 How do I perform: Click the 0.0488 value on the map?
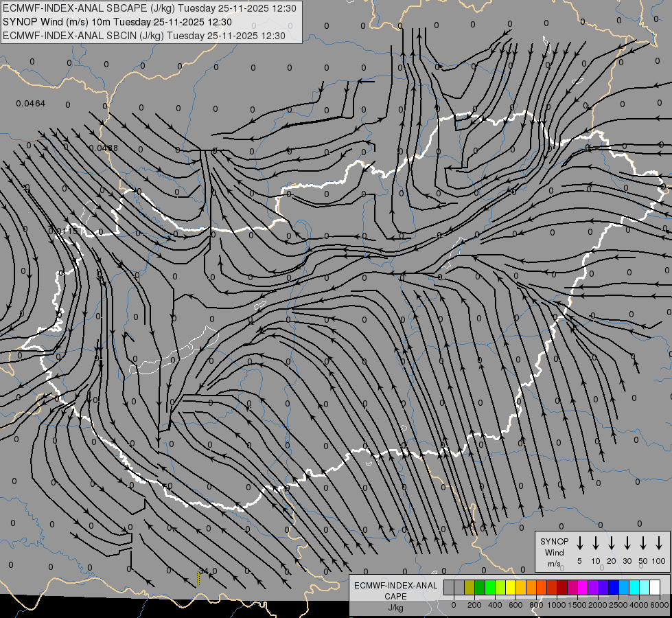point(103,148)
